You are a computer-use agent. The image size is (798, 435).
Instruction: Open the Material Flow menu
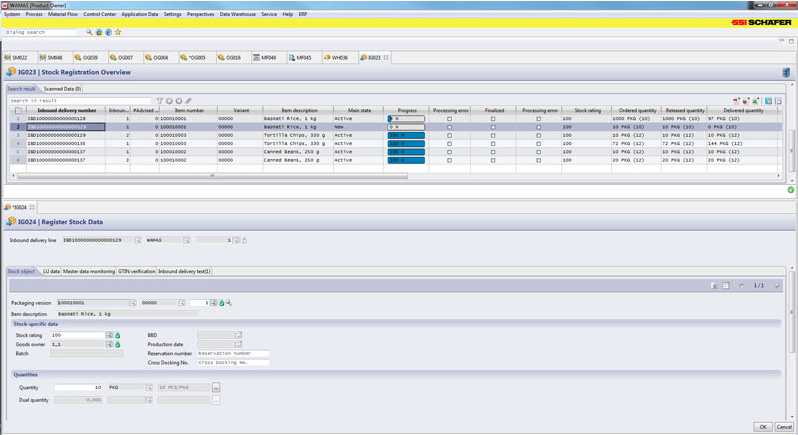tap(63, 14)
